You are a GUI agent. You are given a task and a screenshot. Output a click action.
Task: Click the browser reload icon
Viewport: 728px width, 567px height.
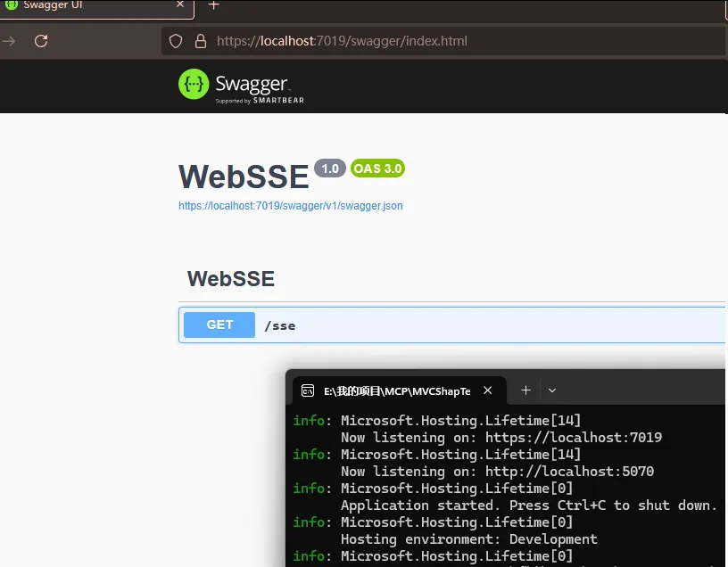(41, 41)
